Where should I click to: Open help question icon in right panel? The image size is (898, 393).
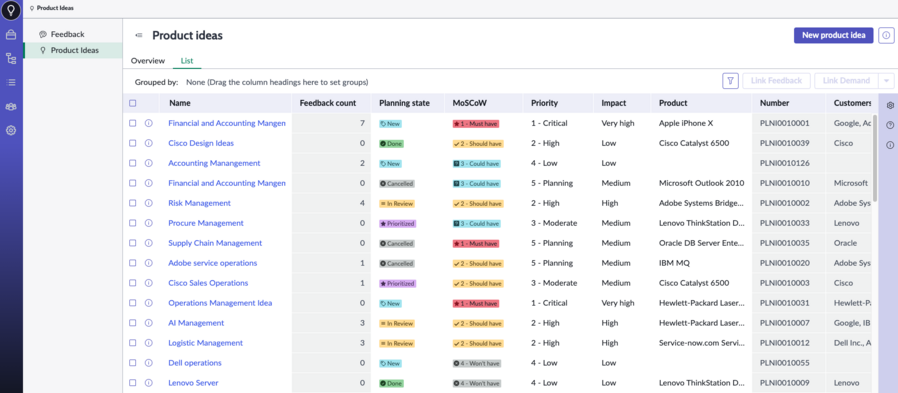[890, 125]
